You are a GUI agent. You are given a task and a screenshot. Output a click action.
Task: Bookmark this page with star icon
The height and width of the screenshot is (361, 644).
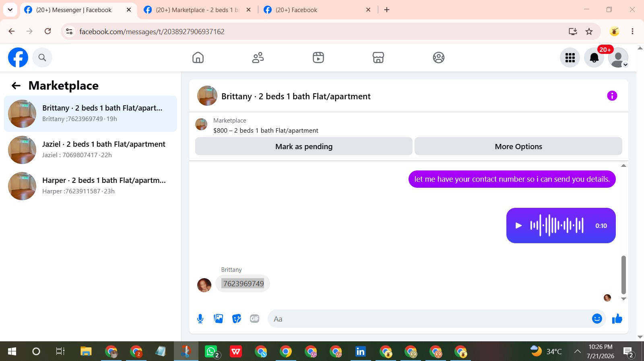click(589, 31)
